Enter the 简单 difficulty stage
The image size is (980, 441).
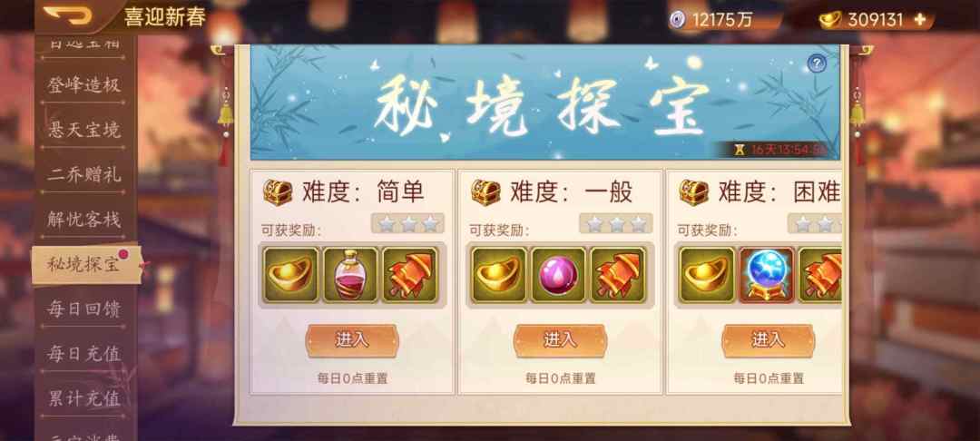352,340
